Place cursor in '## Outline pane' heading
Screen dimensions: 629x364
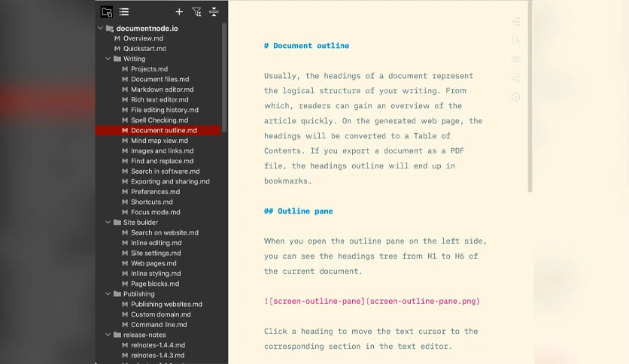[299, 211]
